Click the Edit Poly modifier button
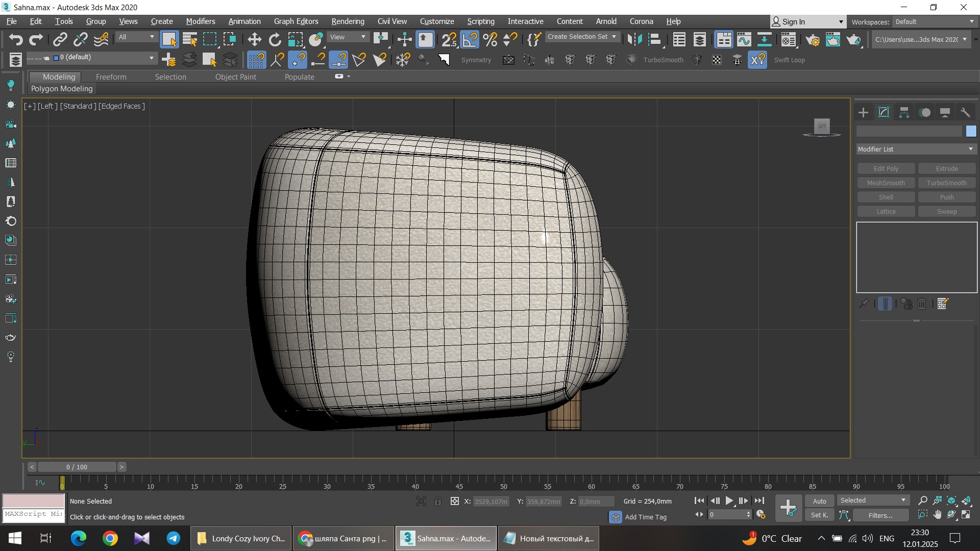 click(886, 169)
